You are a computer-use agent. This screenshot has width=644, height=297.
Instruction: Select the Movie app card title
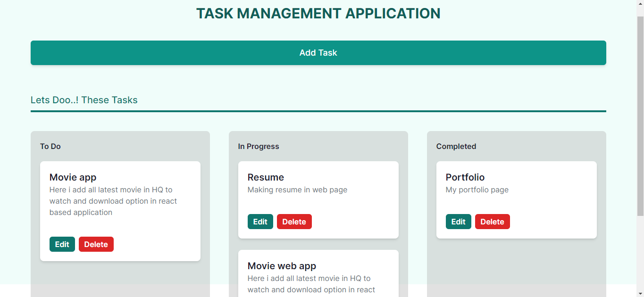[73, 177]
